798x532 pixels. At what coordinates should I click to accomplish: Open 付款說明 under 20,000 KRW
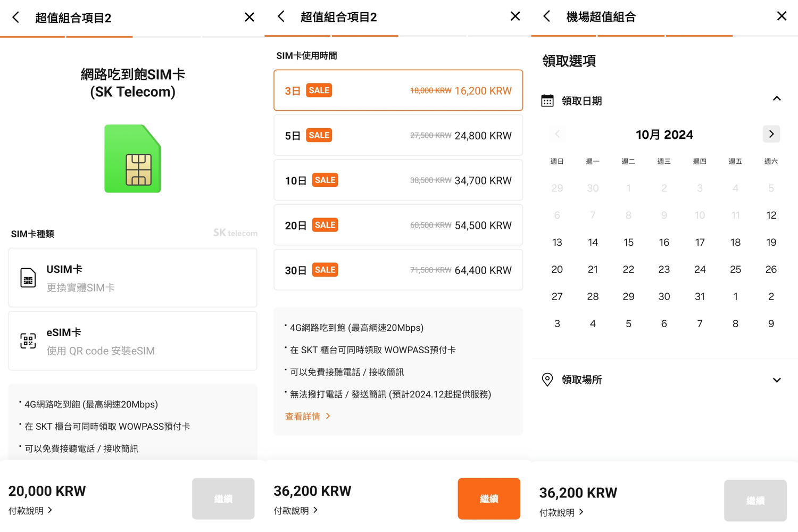tap(30, 510)
